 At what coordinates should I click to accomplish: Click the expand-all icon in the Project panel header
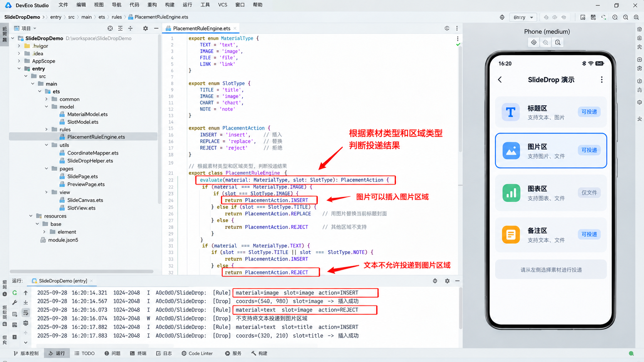tap(120, 28)
